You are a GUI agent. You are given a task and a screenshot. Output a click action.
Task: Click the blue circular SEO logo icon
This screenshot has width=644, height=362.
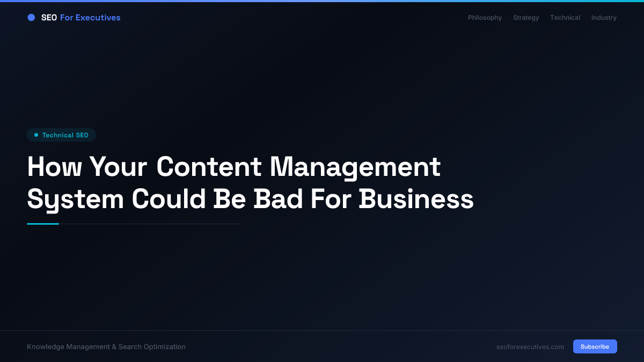tap(31, 17)
